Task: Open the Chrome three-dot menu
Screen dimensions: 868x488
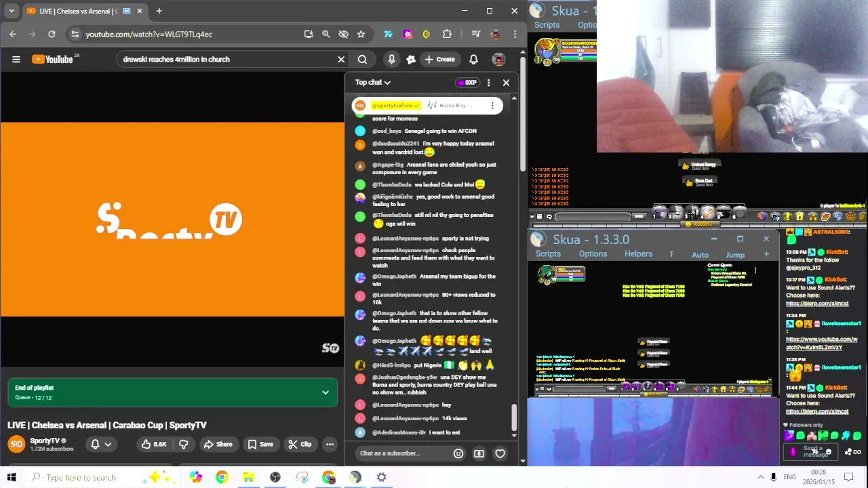Action: pos(515,34)
